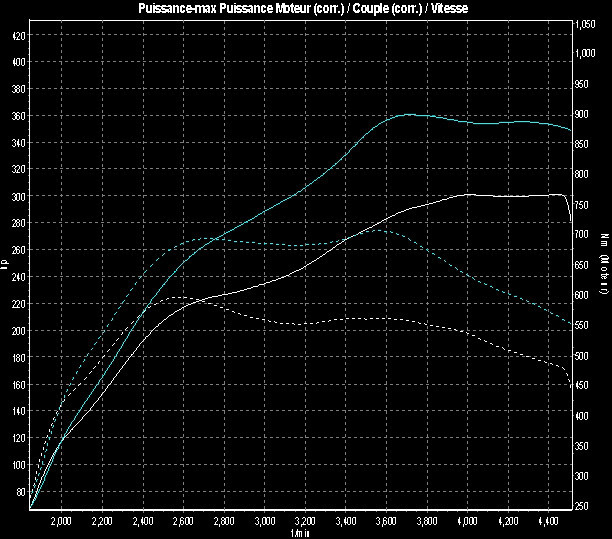Click the 300 hp tick label
612x539 pixels.
click(x=18, y=196)
